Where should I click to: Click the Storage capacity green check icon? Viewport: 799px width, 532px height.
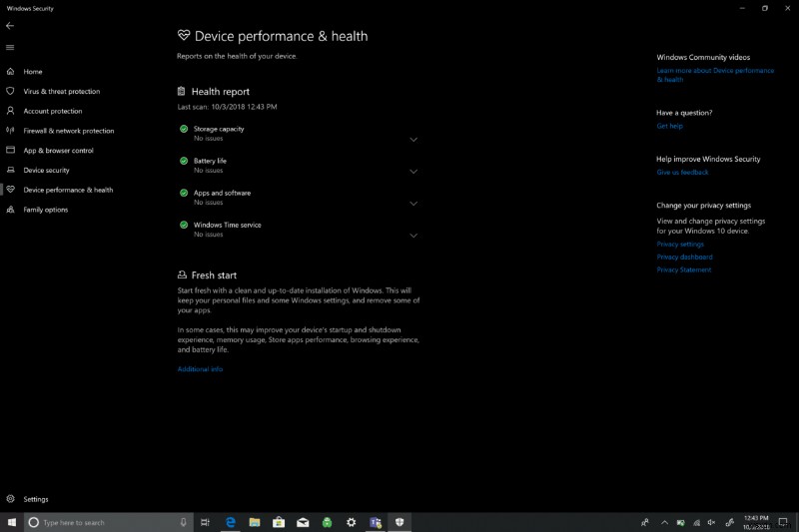click(184, 129)
